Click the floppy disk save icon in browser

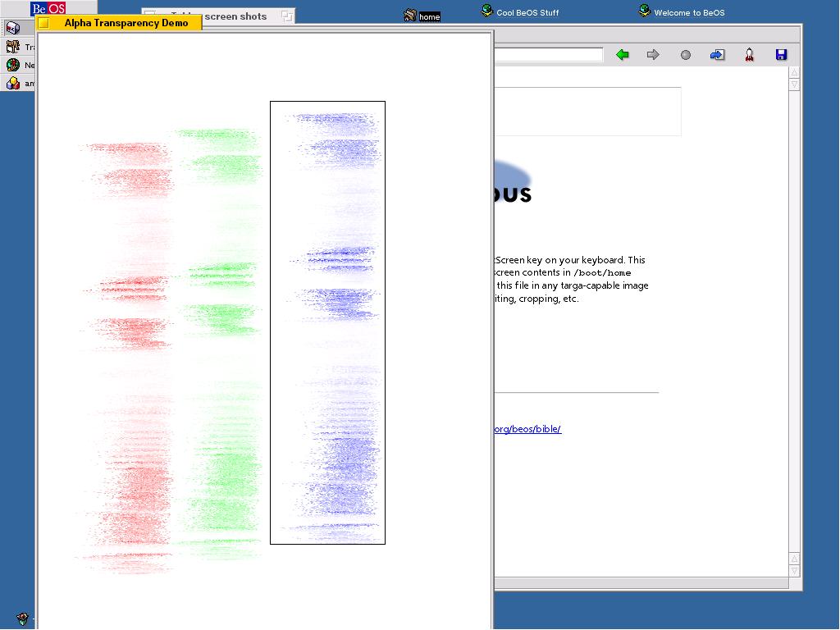(781, 55)
